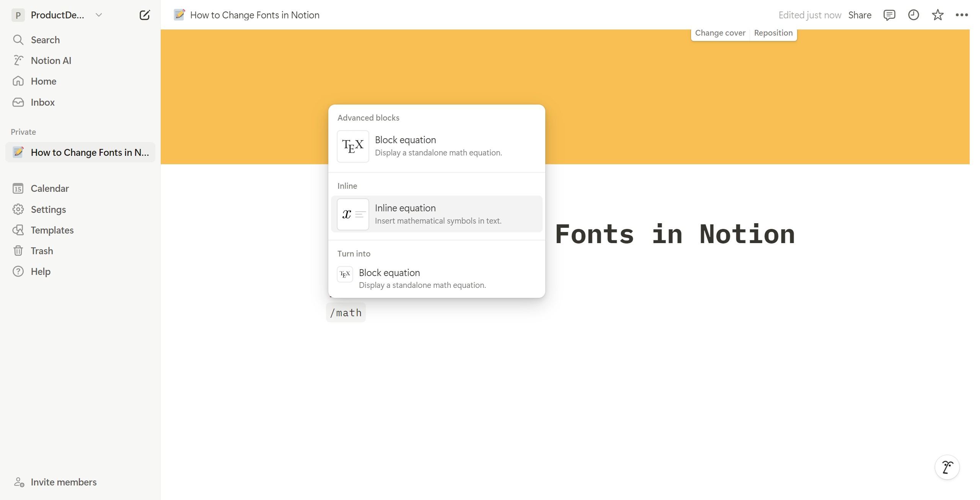Open Trash in sidebar
The image size is (980, 500).
tap(80, 251)
